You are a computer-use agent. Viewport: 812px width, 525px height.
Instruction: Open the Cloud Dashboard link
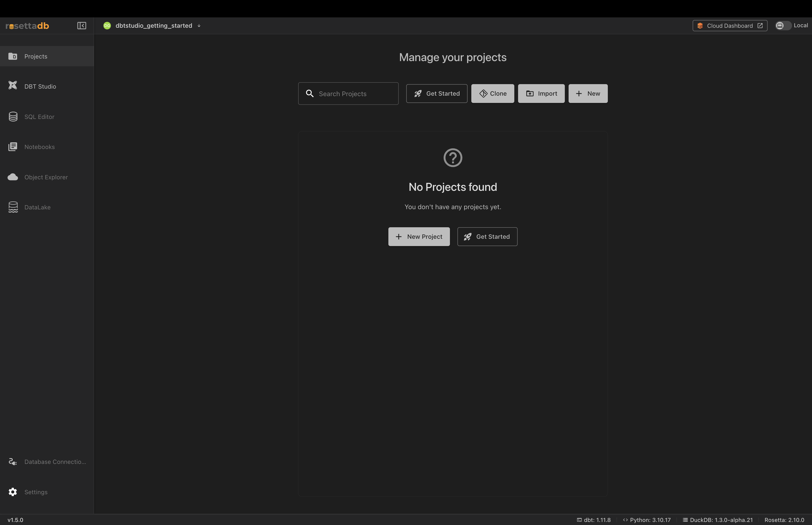(x=730, y=26)
